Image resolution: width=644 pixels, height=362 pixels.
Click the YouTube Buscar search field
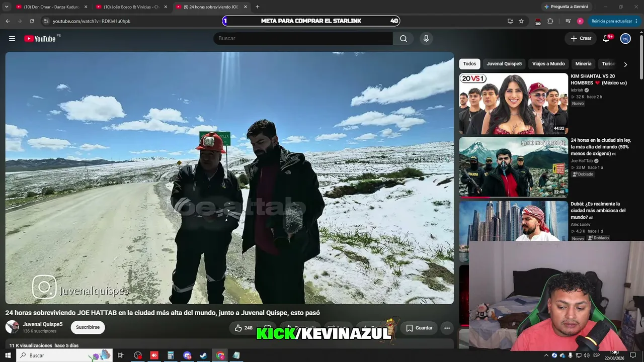[303, 39]
